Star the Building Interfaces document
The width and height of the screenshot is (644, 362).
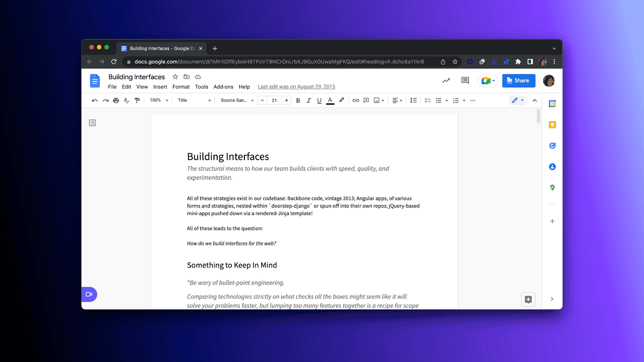(x=175, y=77)
